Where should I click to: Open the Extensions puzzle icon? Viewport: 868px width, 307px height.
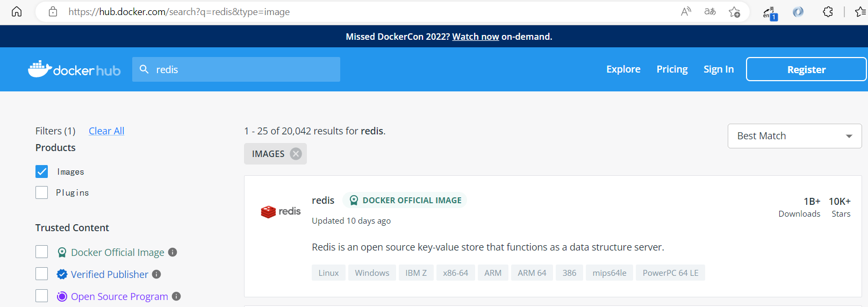click(x=828, y=11)
